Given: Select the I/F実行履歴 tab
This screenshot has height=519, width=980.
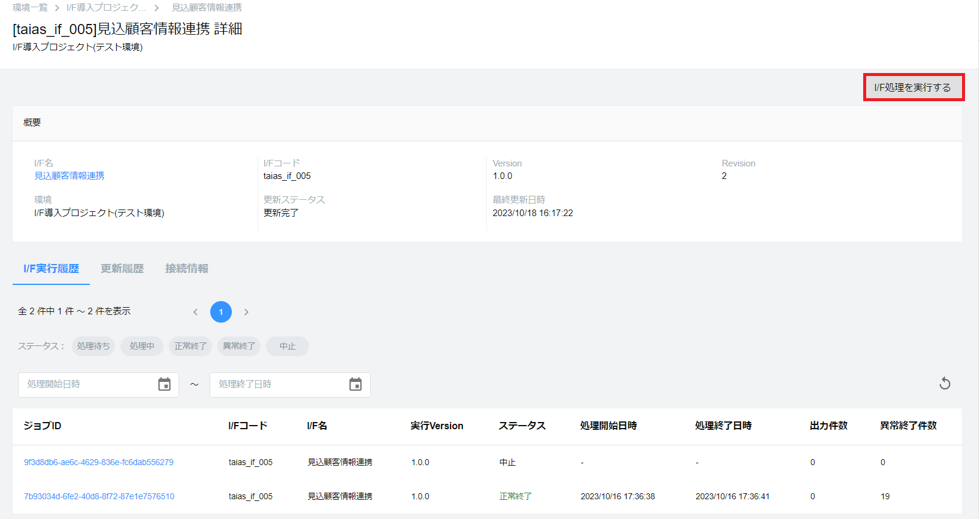Looking at the screenshot, I should click(x=52, y=269).
